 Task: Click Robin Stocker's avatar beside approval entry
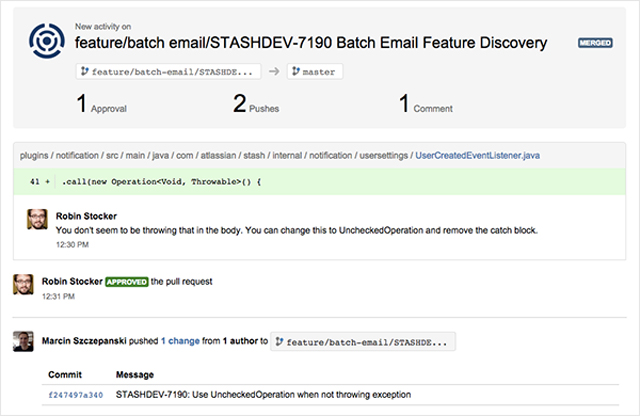[x=23, y=284]
